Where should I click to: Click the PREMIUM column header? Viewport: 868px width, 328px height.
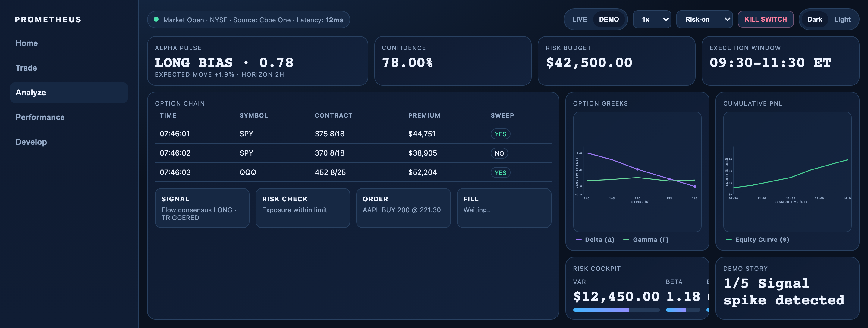(x=424, y=116)
